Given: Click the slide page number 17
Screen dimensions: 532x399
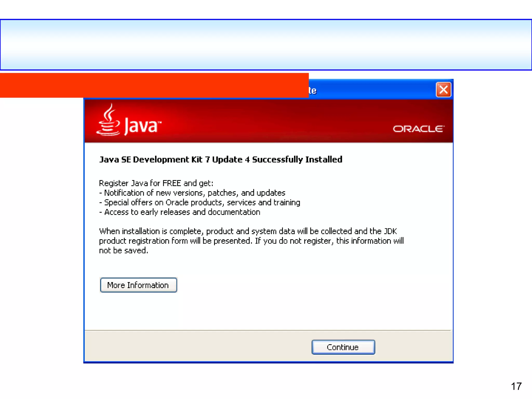Looking at the screenshot, I should 516,386.
